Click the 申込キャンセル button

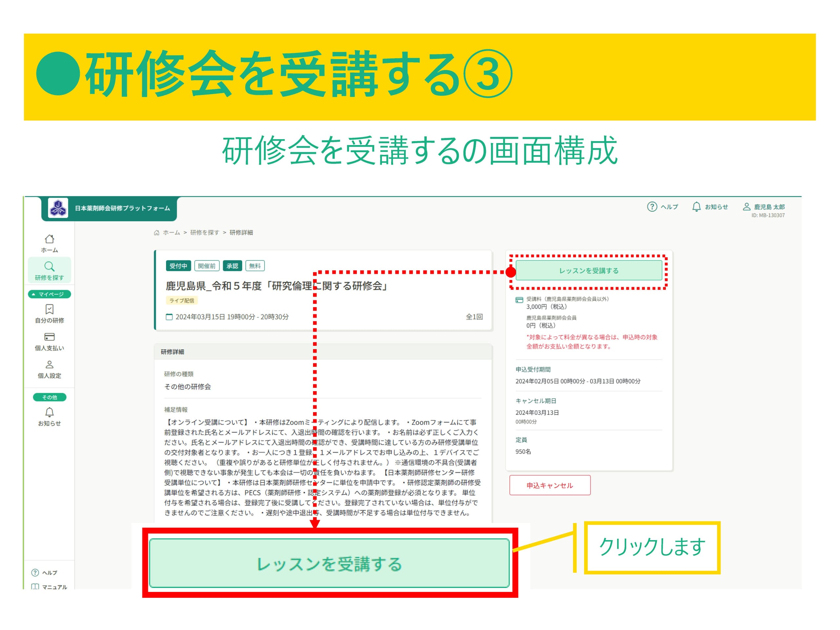click(x=550, y=485)
